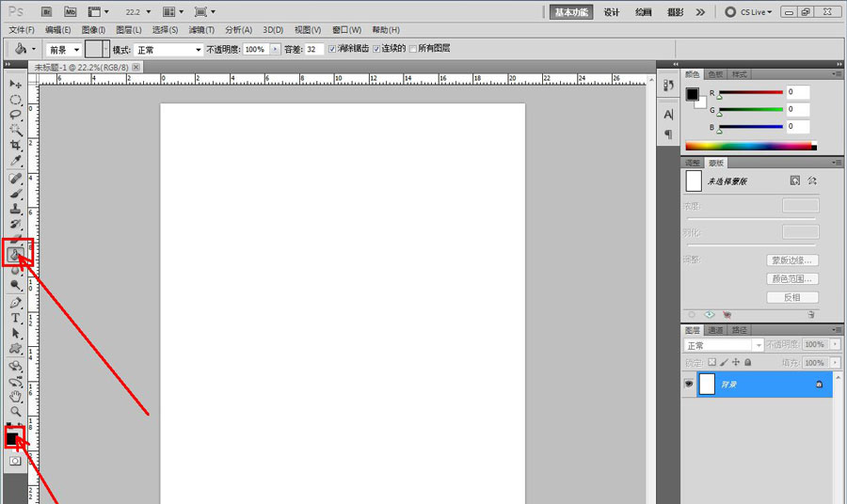Select the Move tool
Image resolution: width=847 pixels, height=504 pixels.
[16, 85]
